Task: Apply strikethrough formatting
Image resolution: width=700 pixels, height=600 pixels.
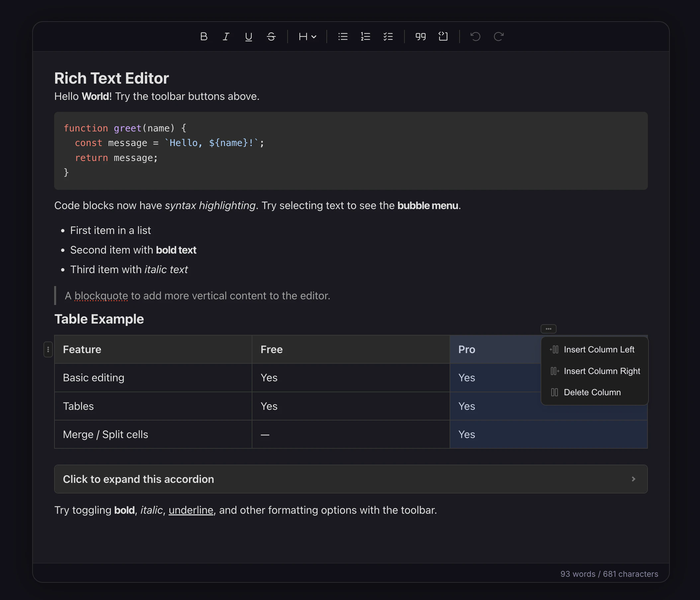Action: point(271,37)
